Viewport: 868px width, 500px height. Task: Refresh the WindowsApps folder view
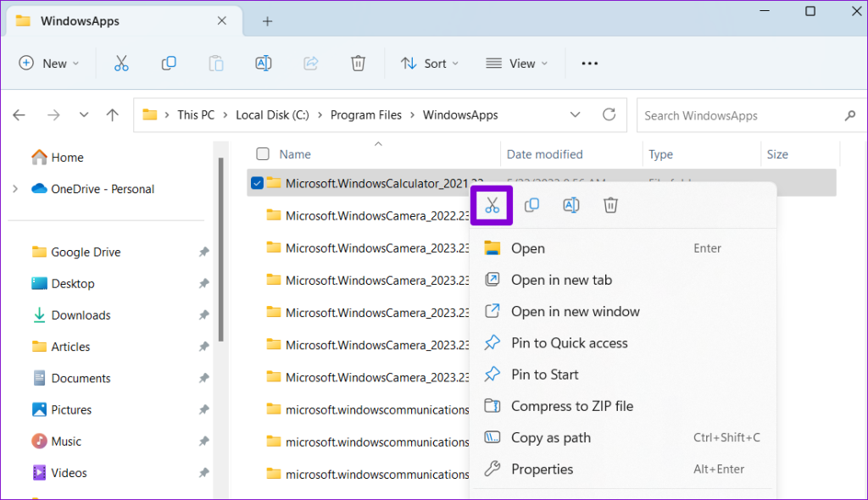pos(609,114)
